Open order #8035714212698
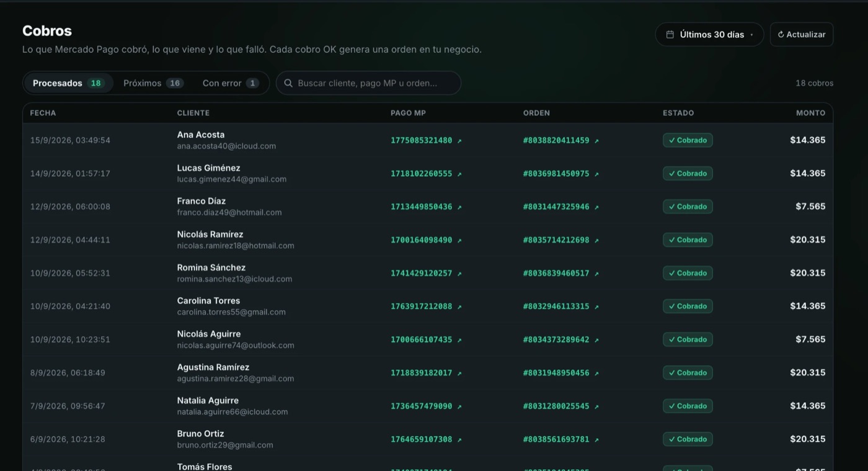868x471 pixels. tap(556, 240)
